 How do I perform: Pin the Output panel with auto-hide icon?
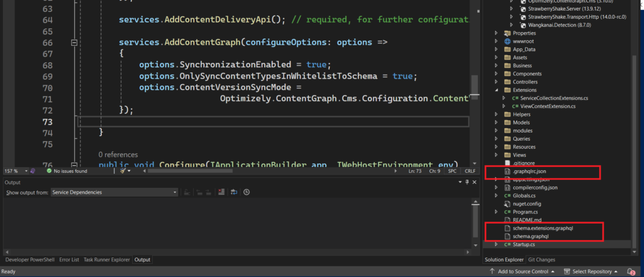tap(466, 182)
